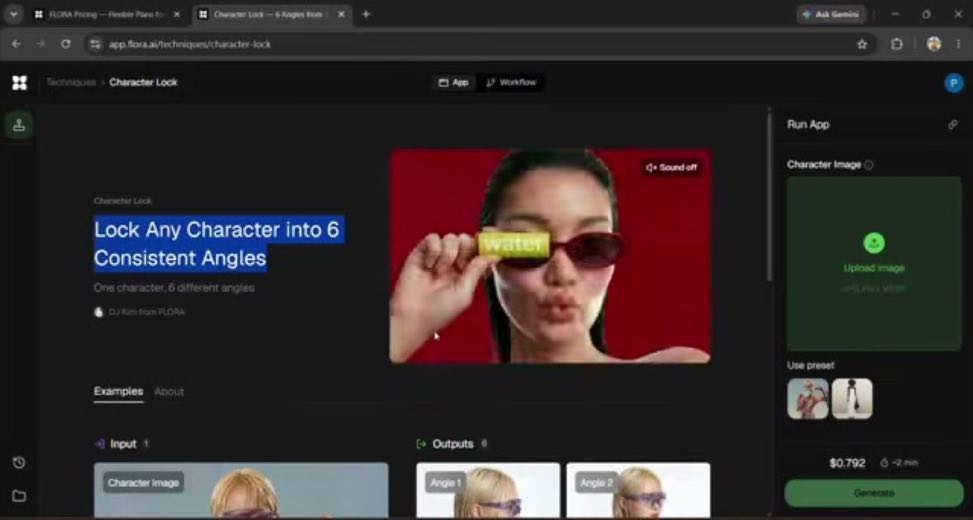Select the Examples tab
The height and width of the screenshot is (520, 973).
tap(119, 392)
